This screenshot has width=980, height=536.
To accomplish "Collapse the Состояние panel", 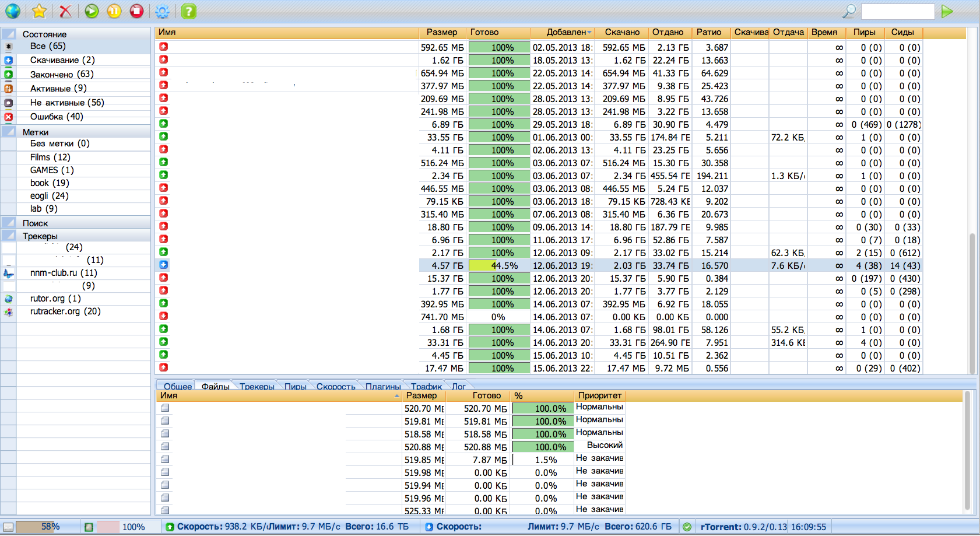I will pyautogui.click(x=9, y=34).
